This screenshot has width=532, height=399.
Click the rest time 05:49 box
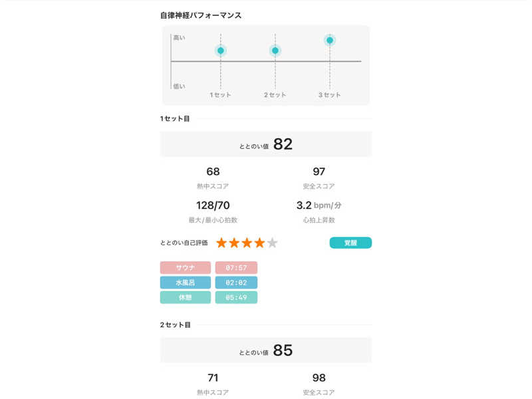[236, 297]
